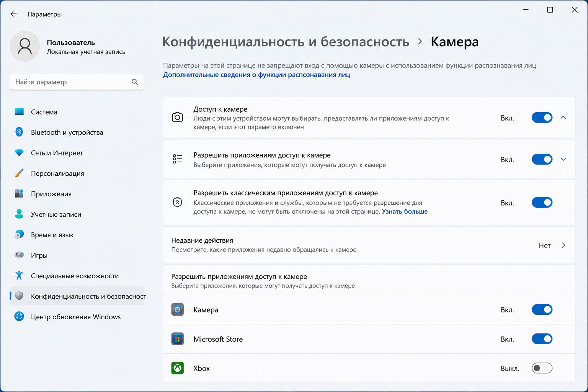Click the Приложения icon in sidebar

pos(19,193)
